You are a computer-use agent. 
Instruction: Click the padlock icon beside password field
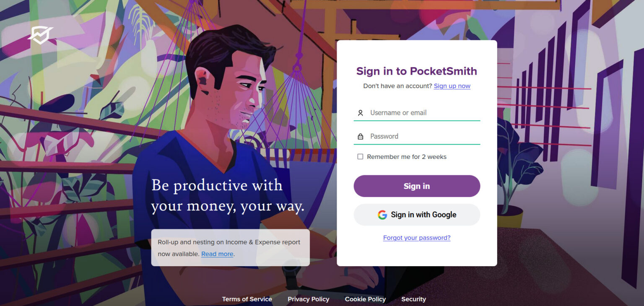[360, 136]
